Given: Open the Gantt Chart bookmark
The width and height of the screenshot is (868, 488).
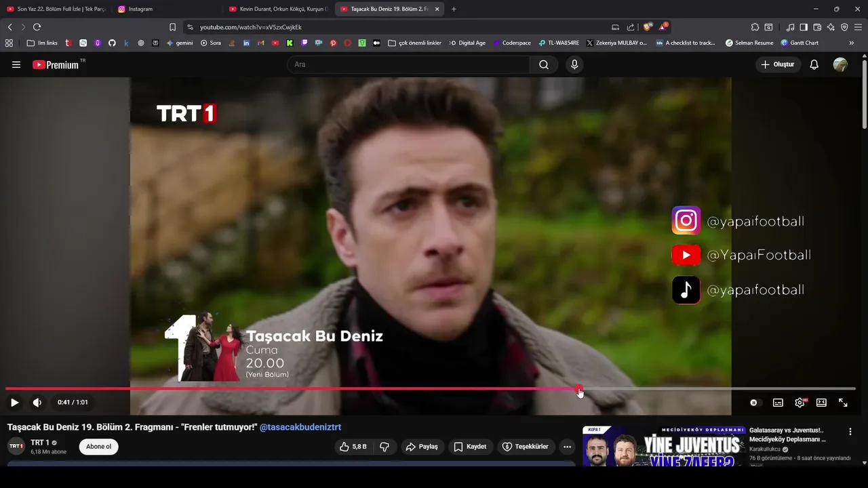Looking at the screenshot, I should (x=800, y=43).
